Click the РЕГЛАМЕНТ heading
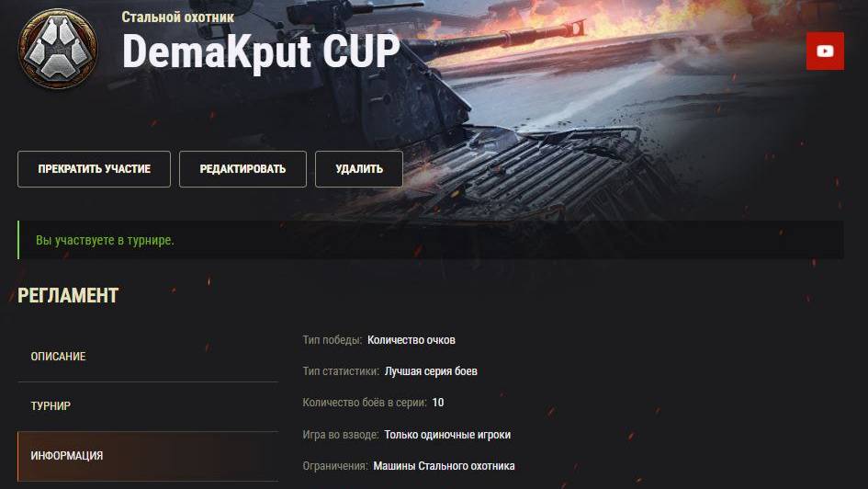This screenshot has height=489, width=868. [x=68, y=295]
